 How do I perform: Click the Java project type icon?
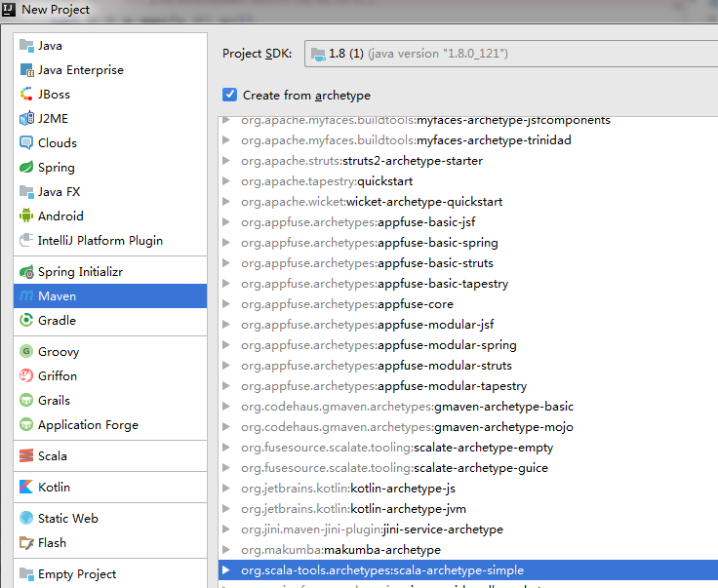click(x=26, y=46)
